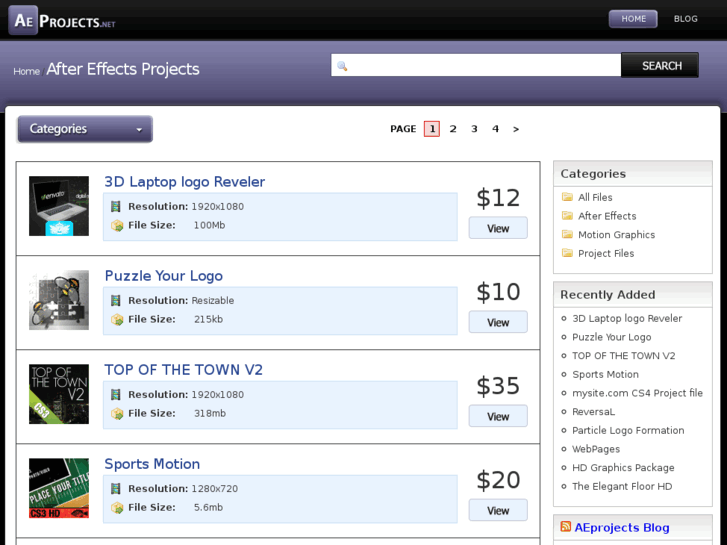Open ReversaL in Recently Added

tap(593, 411)
